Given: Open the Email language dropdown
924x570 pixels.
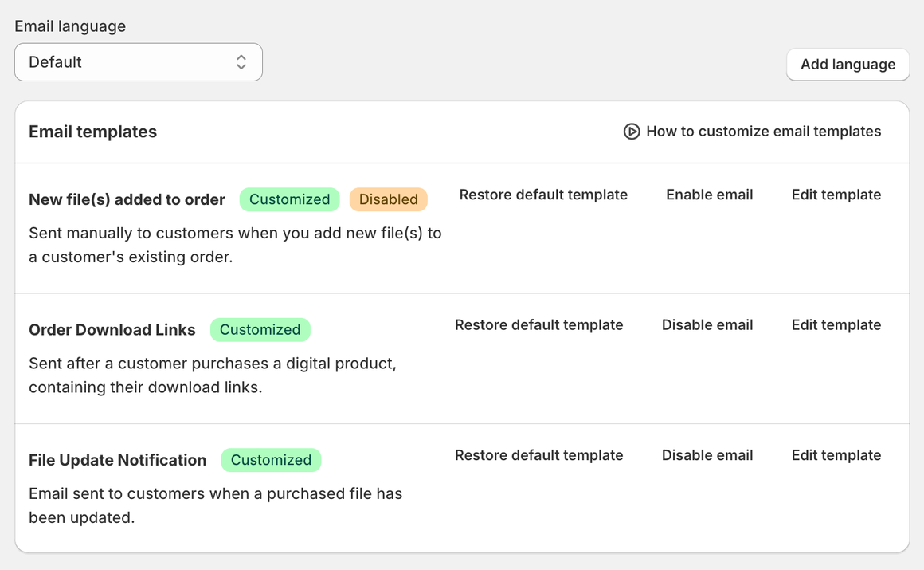Looking at the screenshot, I should [x=139, y=62].
